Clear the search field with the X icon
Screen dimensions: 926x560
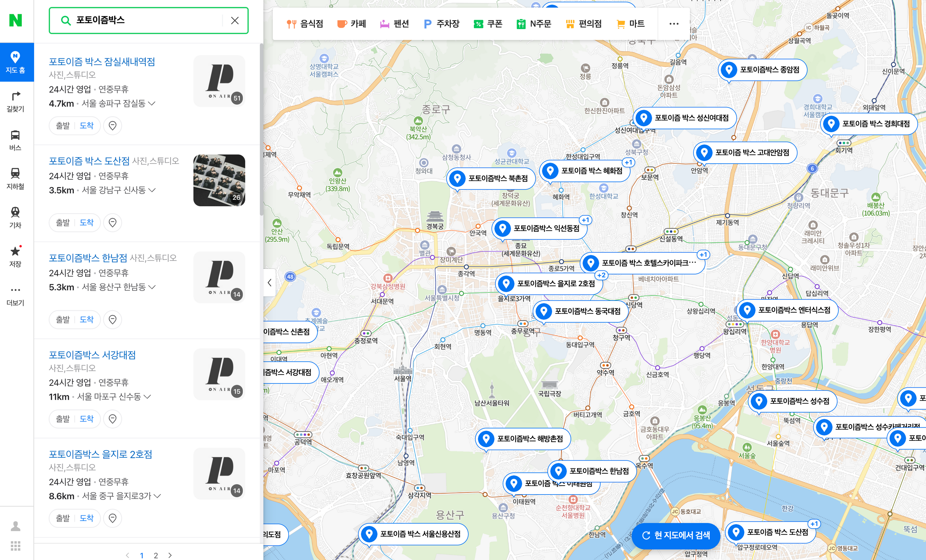[234, 20]
